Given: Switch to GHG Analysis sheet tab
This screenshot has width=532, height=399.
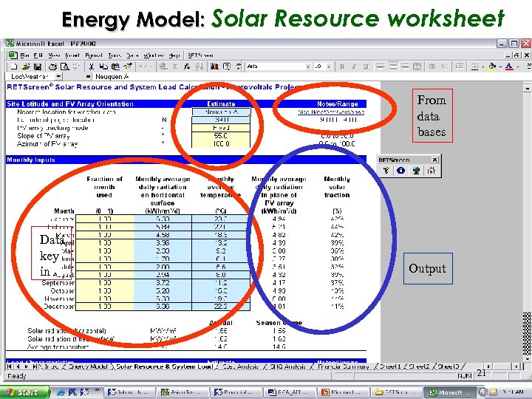Looking at the screenshot, I should coord(288,366).
